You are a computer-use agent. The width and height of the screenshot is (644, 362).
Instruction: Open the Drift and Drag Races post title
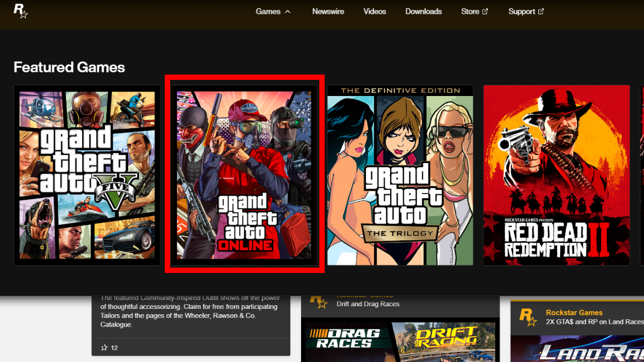point(368,304)
